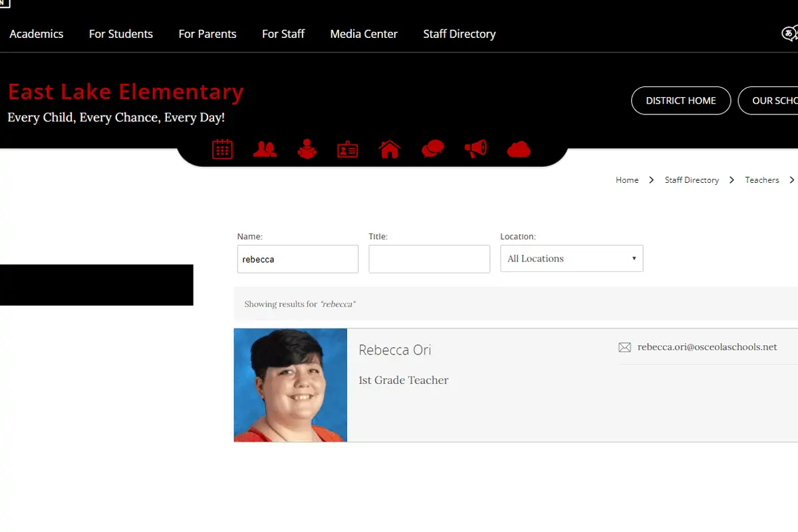This screenshot has height=532, width=798.
Task: Click the translate language icon in top bar
Action: pyautogui.click(x=789, y=34)
